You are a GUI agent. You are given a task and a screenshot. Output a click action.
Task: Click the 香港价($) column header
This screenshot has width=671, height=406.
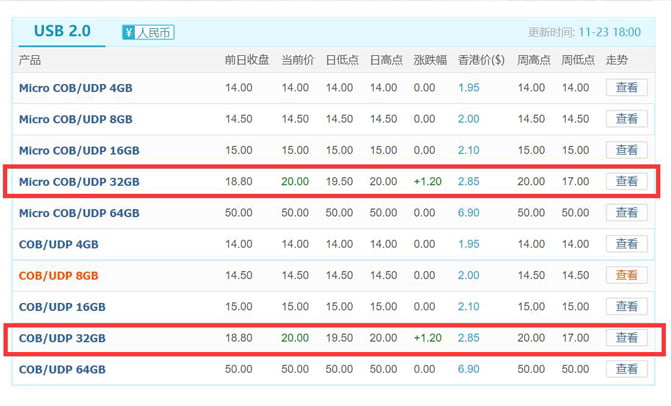(x=481, y=60)
